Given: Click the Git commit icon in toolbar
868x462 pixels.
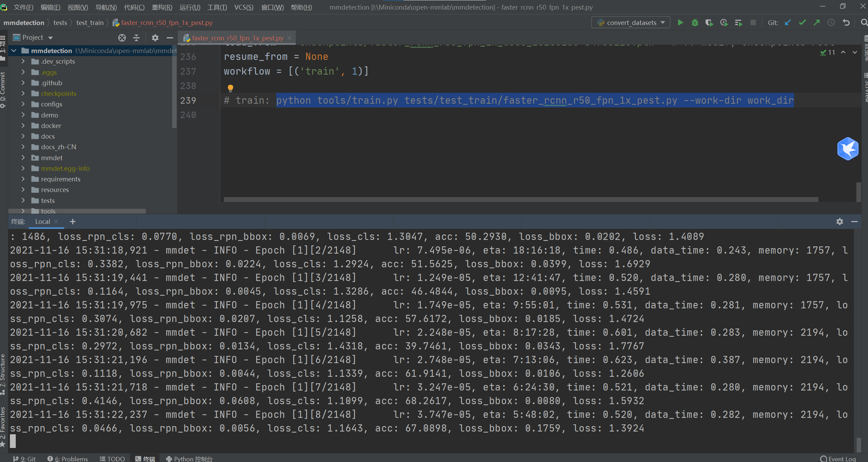Looking at the screenshot, I should [x=803, y=22].
